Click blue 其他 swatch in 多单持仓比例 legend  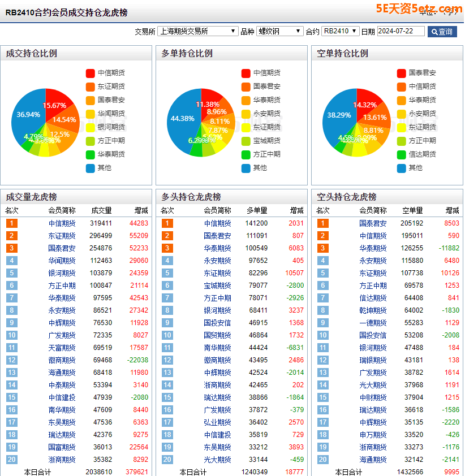[x=246, y=168]
